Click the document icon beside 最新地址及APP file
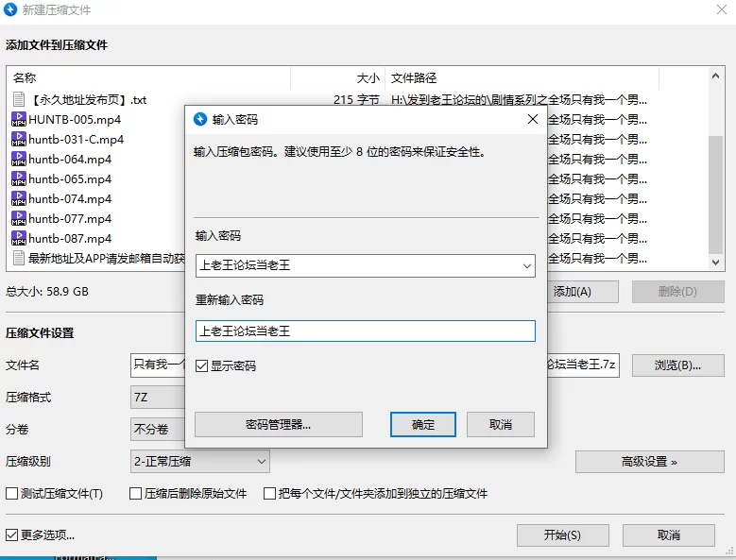The width and height of the screenshot is (736, 560). 19,258
